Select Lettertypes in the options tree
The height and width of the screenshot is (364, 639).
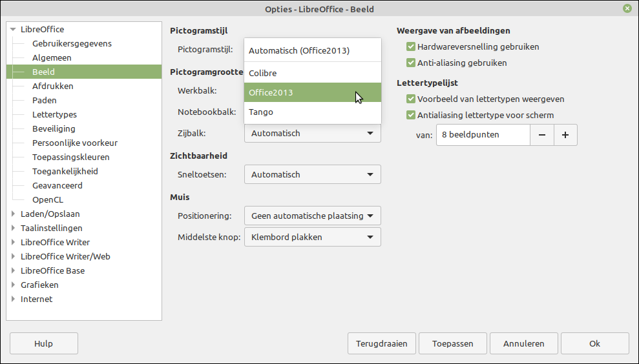click(54, 114)
